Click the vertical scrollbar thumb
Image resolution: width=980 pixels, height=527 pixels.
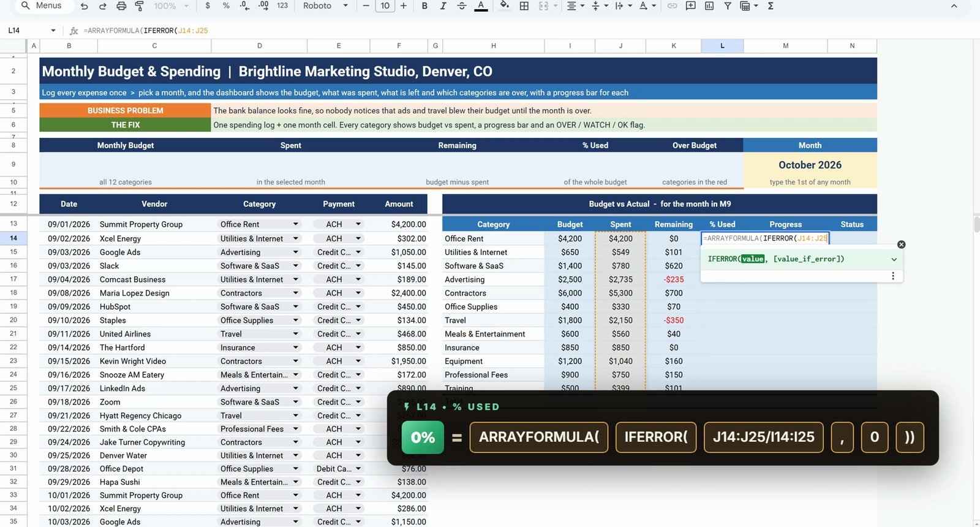(x=976, y=224)
